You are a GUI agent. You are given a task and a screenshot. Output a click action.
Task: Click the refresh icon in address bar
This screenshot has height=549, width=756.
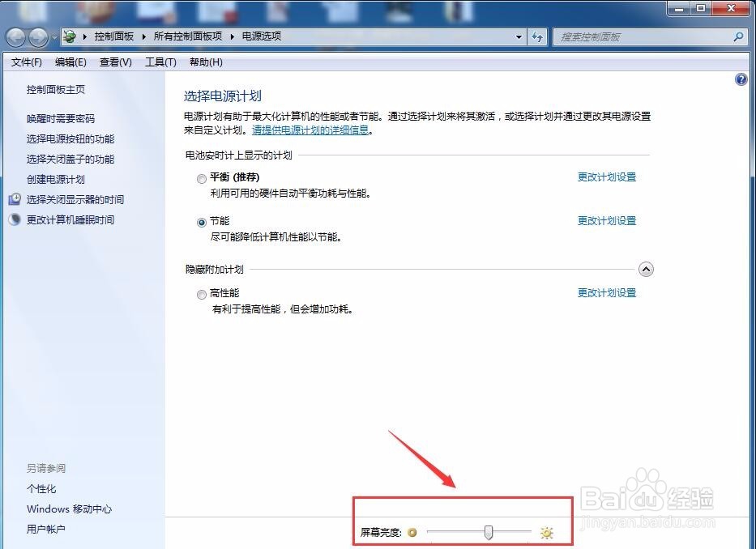click(x=537, y=36)
